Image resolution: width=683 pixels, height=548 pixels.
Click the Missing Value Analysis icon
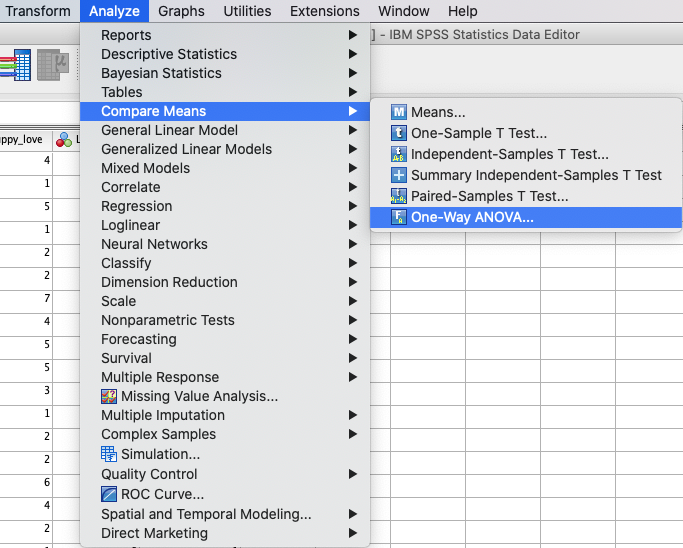(109, 396)
